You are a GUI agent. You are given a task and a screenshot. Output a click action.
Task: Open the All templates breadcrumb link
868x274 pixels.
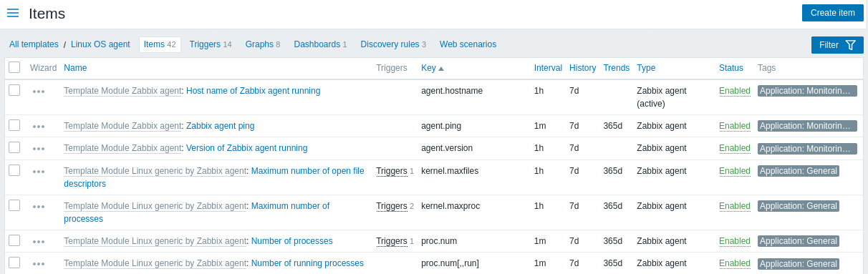[x=34, y=44]
